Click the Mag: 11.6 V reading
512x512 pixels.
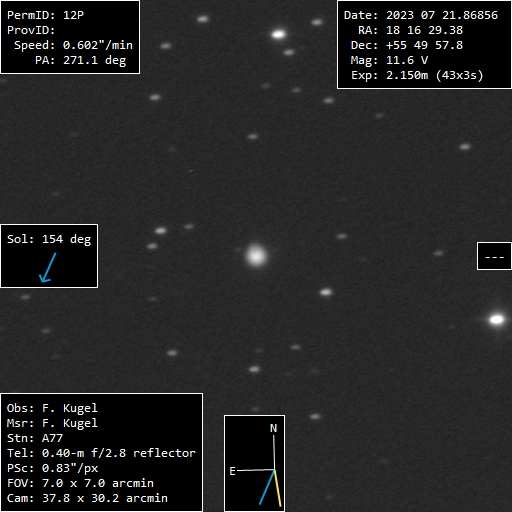pyautogui.click(x=389, y=60)
